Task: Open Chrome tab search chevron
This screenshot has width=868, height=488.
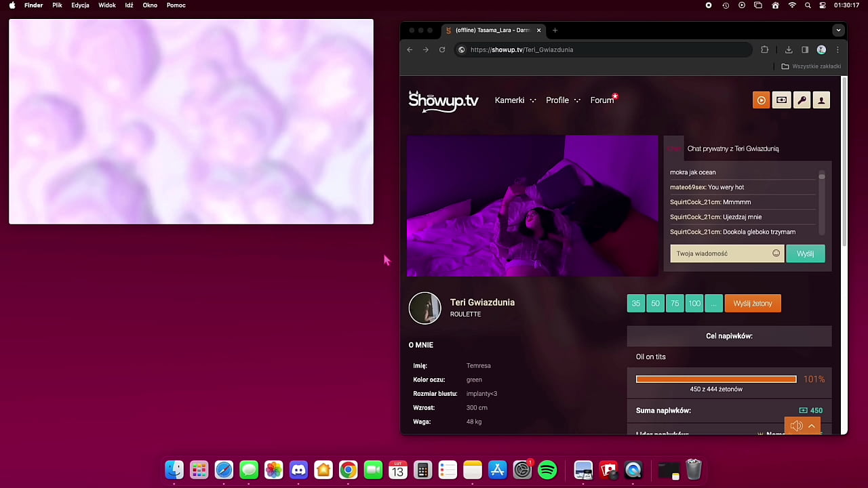Action: click(x=838, y=30)
